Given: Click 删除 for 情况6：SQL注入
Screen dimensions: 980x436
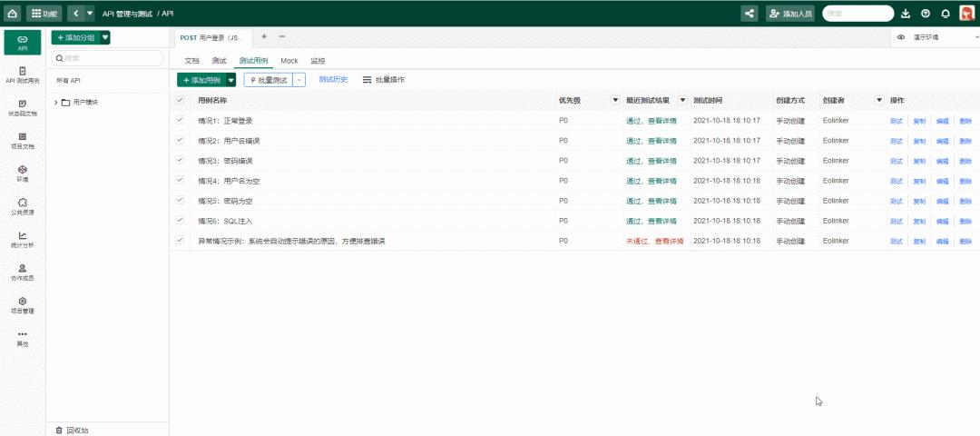Looking at the screenshot, I should (965, 221).
